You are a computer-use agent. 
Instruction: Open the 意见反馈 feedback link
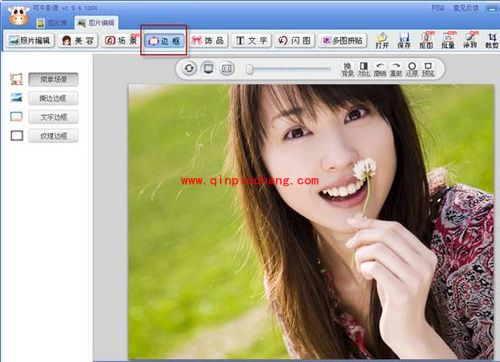click(466, 8)
